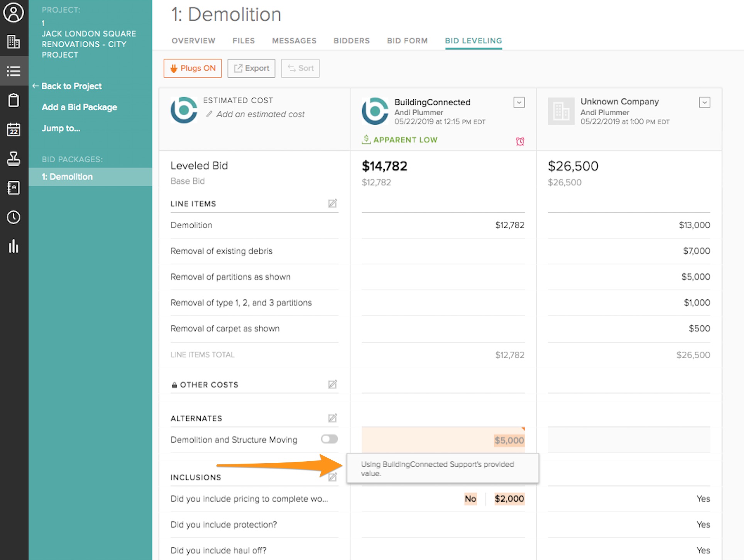This screenshot has height=560, width=744.
Task: Toggle the Demolition and Structure Moving alternate
Action: 329,439
